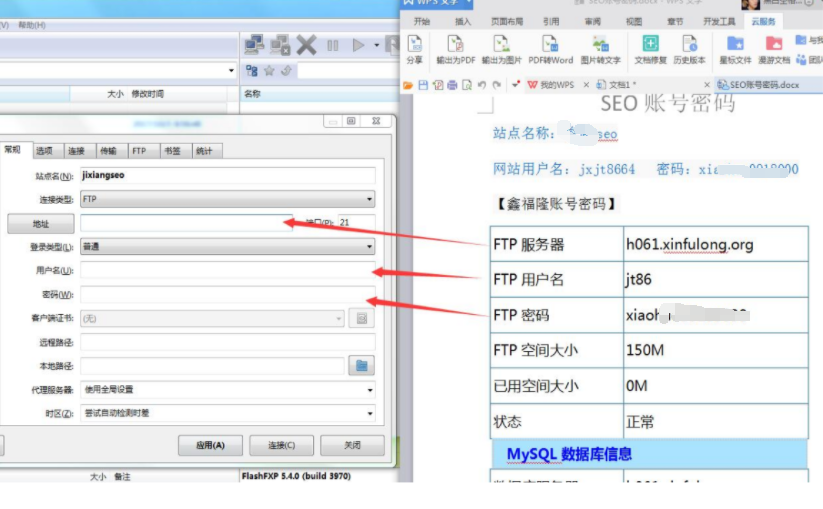Click the 输出为图片 icon
Viewport: 823px width, 509px height.
point(501,49)
